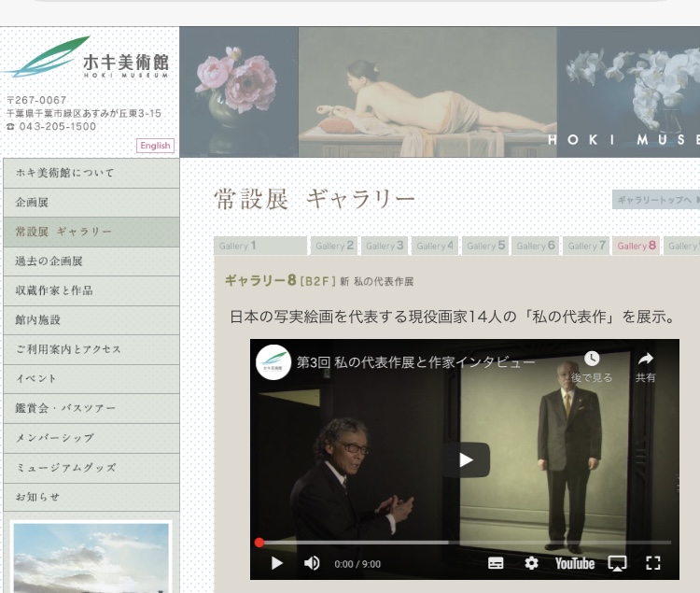Viewport: 700px width, 593px height.
Task: Click the large center play button on video
Action: 466,460
